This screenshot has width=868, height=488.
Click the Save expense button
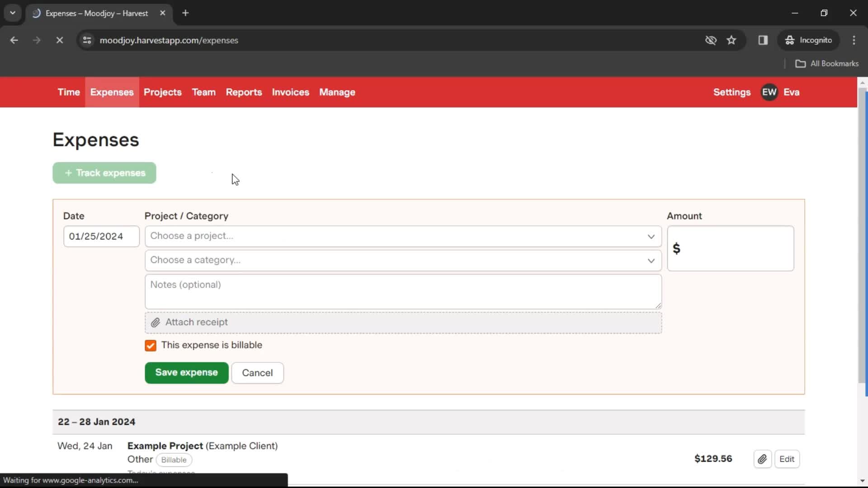187,372
